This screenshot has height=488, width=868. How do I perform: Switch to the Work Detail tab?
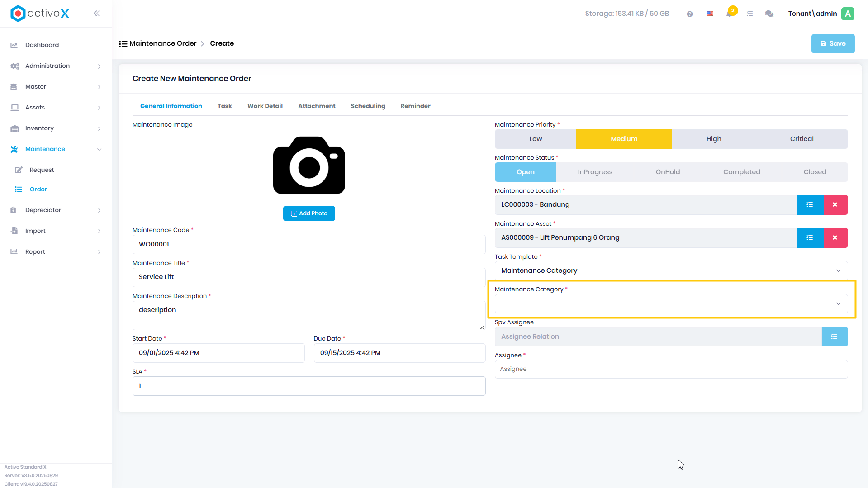pos(265,106)
